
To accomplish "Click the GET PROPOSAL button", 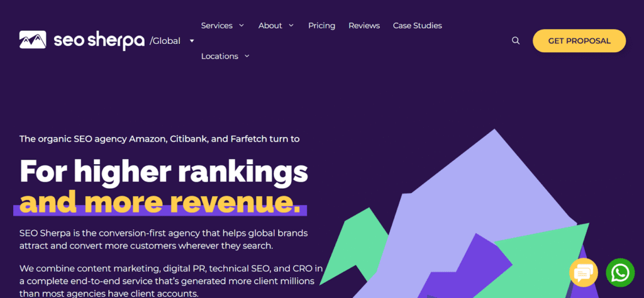I will [579, 41].
